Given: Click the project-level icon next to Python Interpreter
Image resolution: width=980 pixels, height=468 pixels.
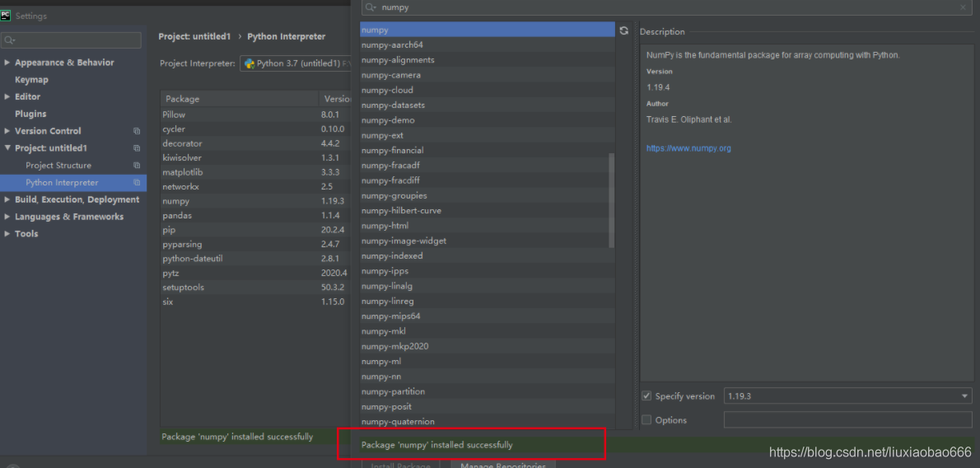Looking at the screenshot, I should (x=136, y=183).
